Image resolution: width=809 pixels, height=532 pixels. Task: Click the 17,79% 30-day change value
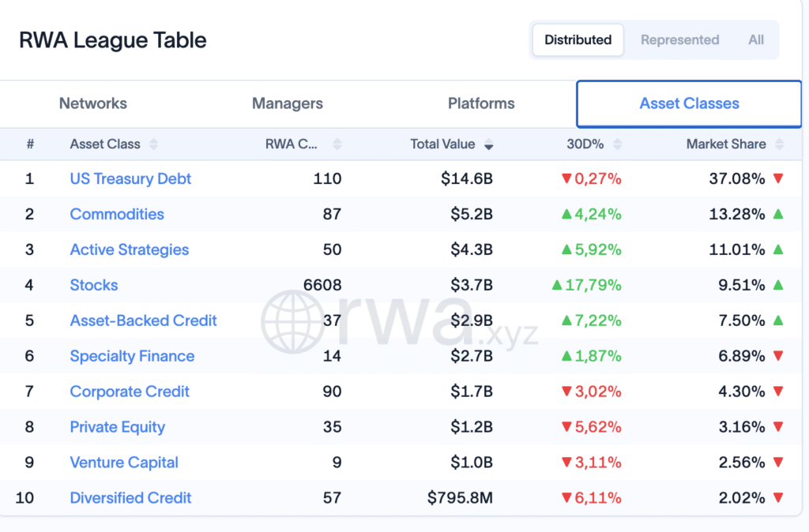point(593,285)
